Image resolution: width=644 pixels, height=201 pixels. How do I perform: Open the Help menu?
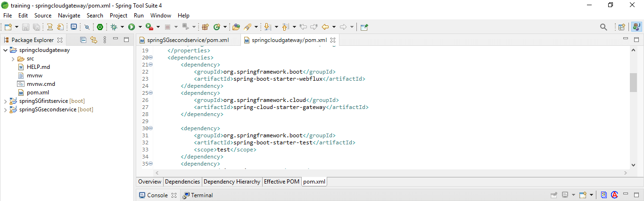tap(183, 16)
